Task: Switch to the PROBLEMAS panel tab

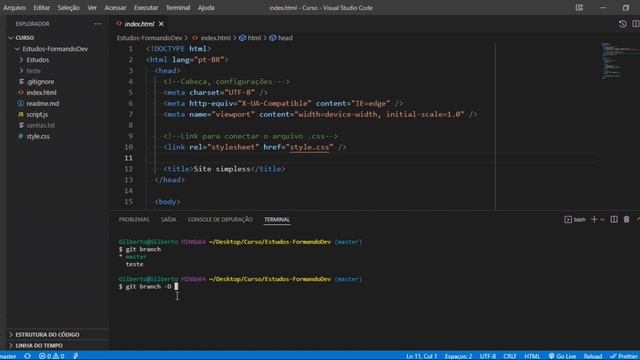Action: 134,220
